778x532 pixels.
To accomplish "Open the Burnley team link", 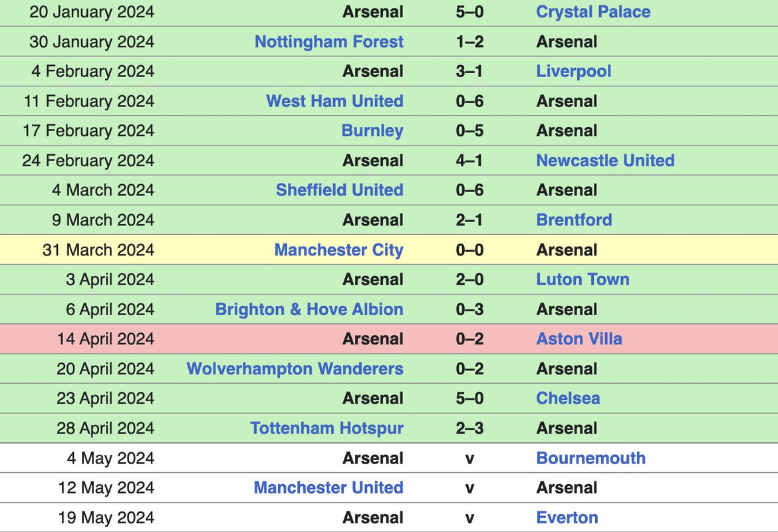I will point(372,131).
